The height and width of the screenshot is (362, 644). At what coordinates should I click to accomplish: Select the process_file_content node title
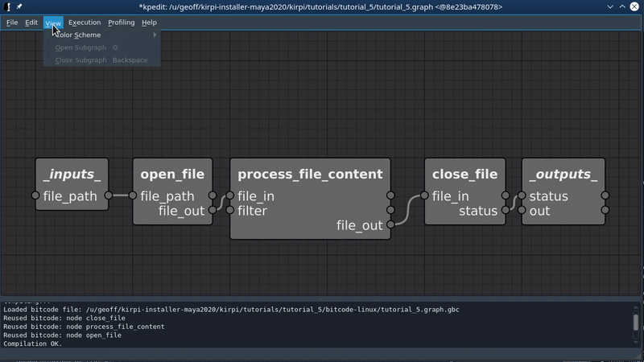pos(310,175)
